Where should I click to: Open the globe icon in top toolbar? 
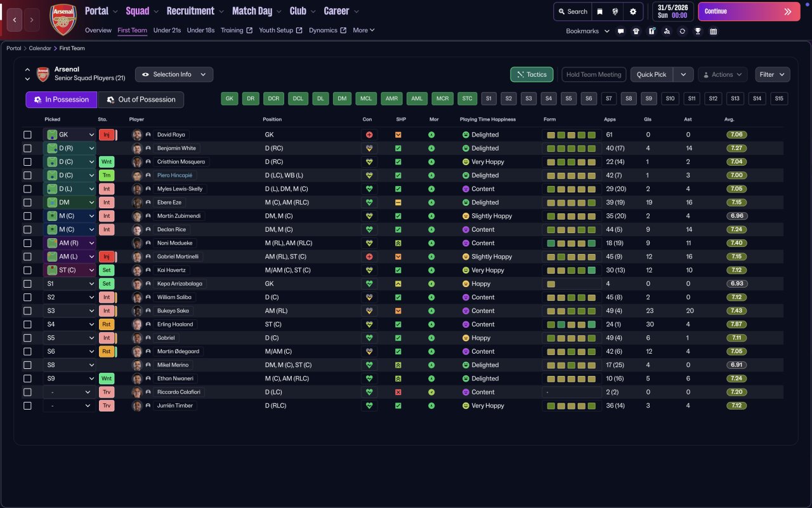tap(615, 11)
